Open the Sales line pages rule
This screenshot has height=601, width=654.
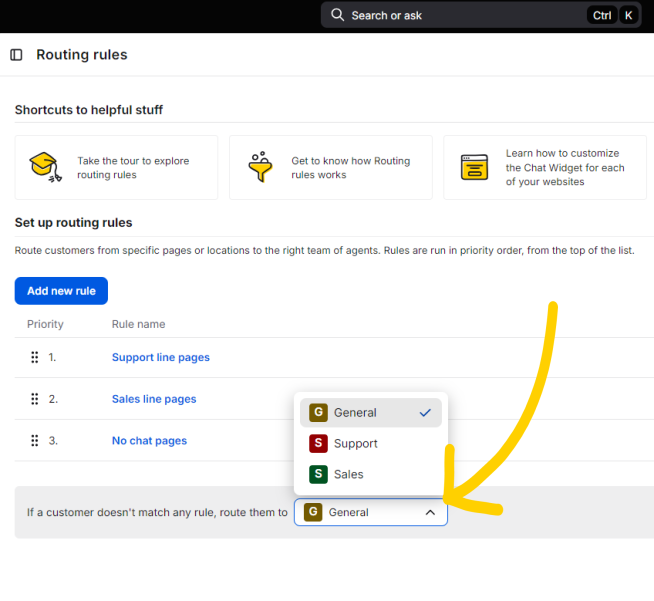click(x=154, y=399)
